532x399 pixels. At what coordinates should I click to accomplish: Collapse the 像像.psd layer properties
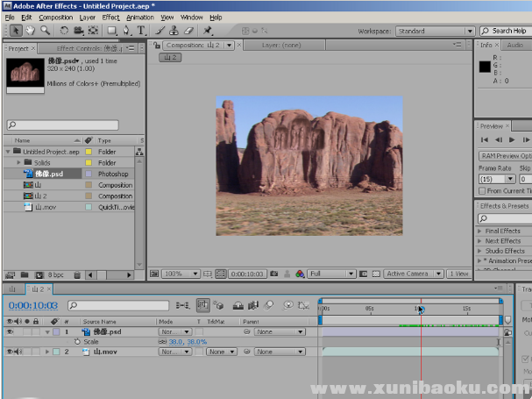tap(46, 332)
